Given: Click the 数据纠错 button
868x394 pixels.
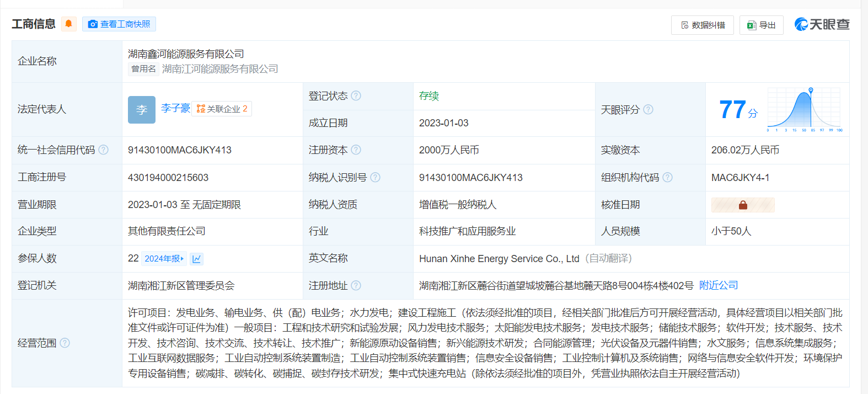Looking at the screenshot, I should (703, 25).
